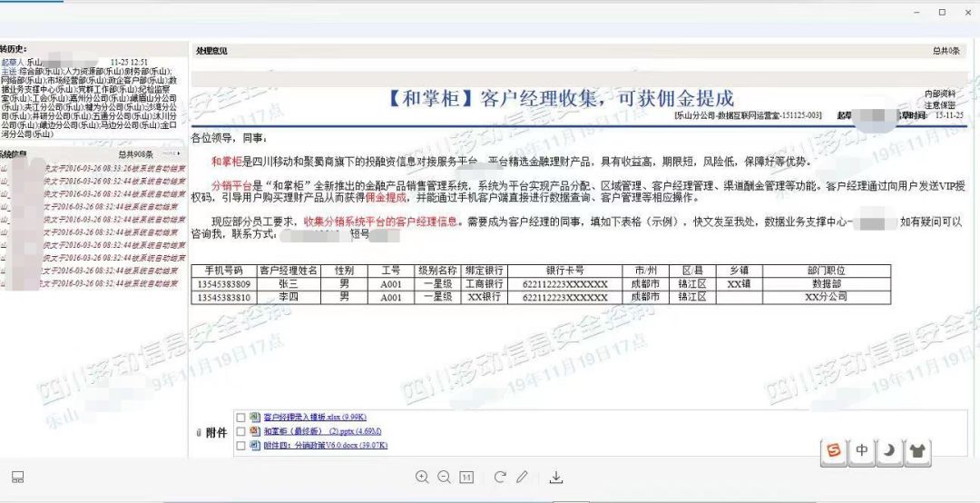This screenshot has height=503, width=980.
Task: Click the 级别名称 column header
Action: point(438,271)
